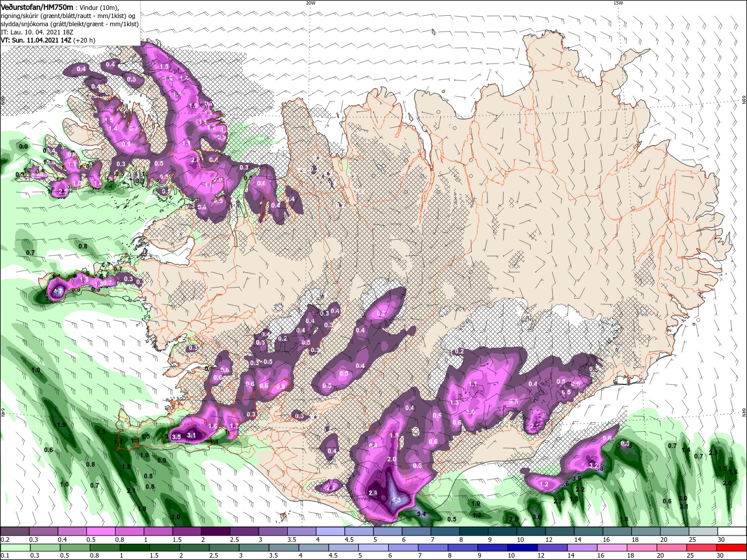
Task: Select the 'IT: Lau. 10. 04. 2021 18Z' line
Action: 37,32
